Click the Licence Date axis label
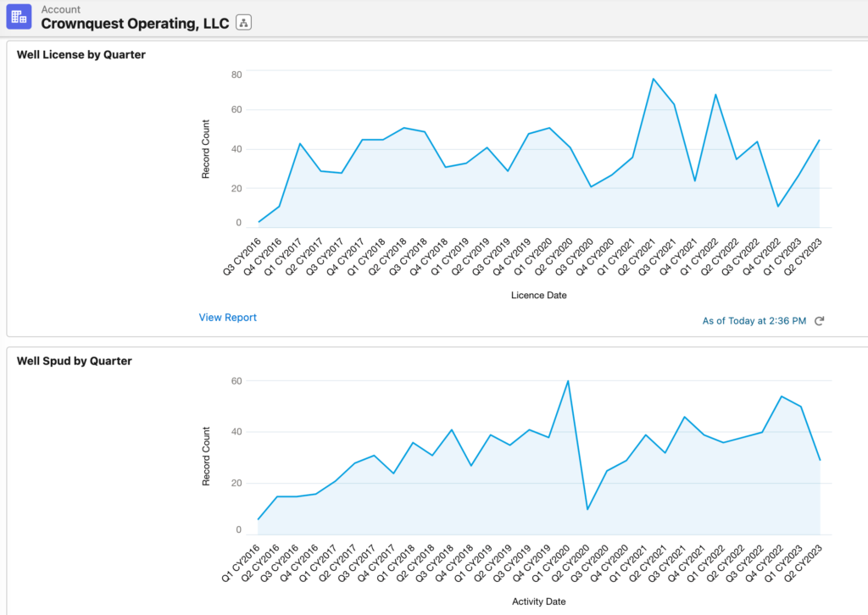The height and width of the screenshot is (615, 868). (539, 296)
